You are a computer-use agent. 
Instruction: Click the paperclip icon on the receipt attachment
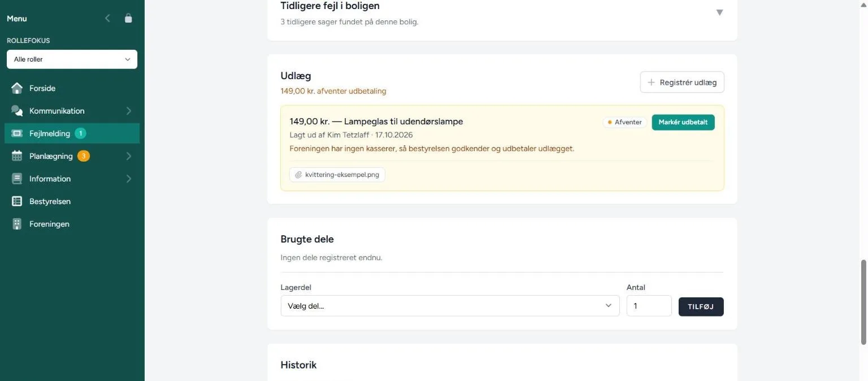click(x=298, y=175)
